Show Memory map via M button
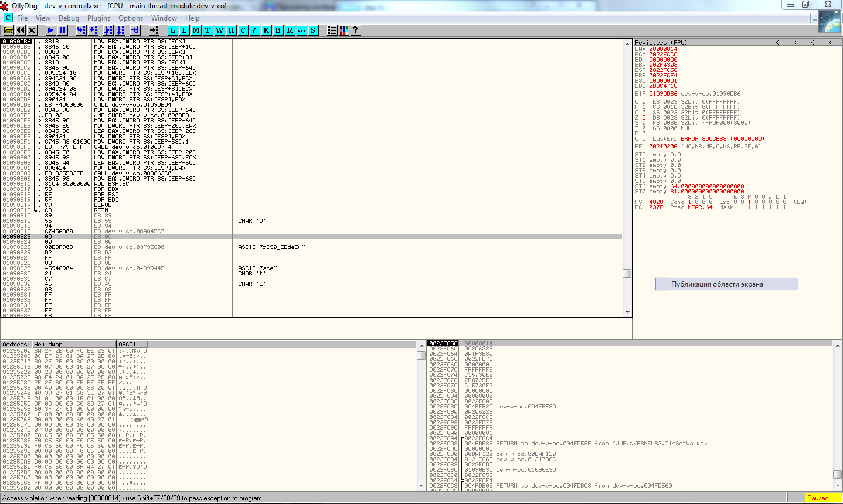843x504 pixels. (196, 30)
